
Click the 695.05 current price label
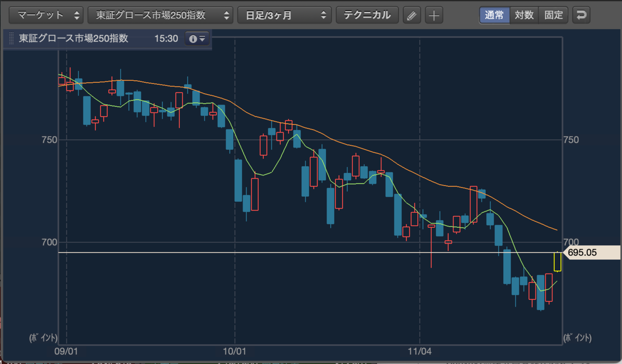tap(590, 253)
